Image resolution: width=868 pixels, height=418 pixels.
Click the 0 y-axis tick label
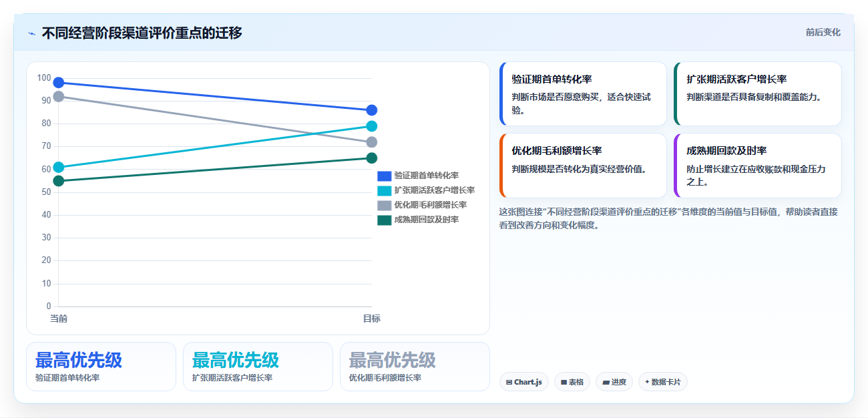[x=49, y=306]
